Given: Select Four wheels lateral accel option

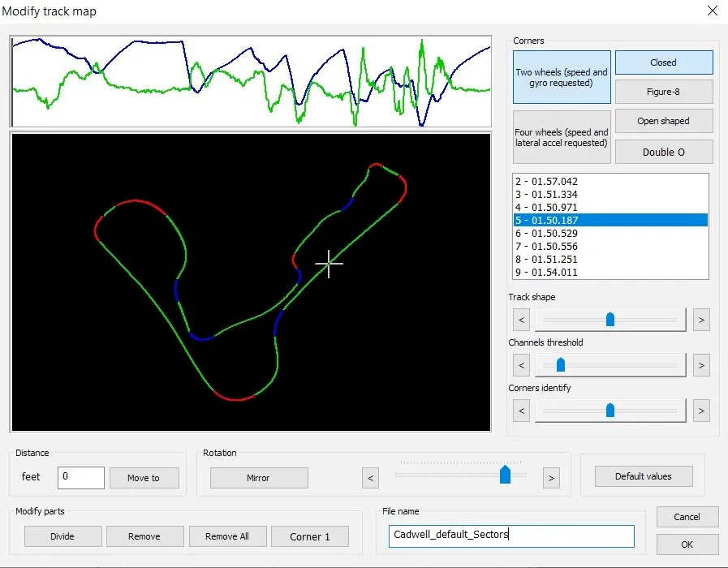Looking at the screenshot, I should click(562, 137).
